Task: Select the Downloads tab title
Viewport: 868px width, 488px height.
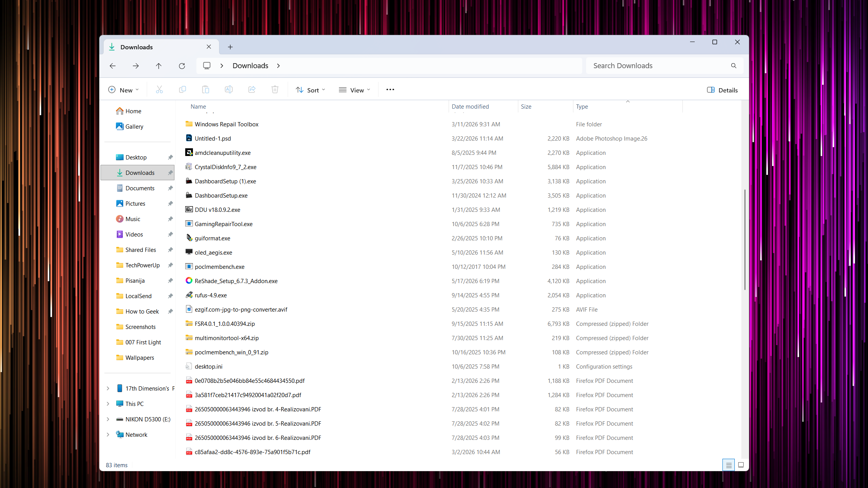Action: coord(136,47)
